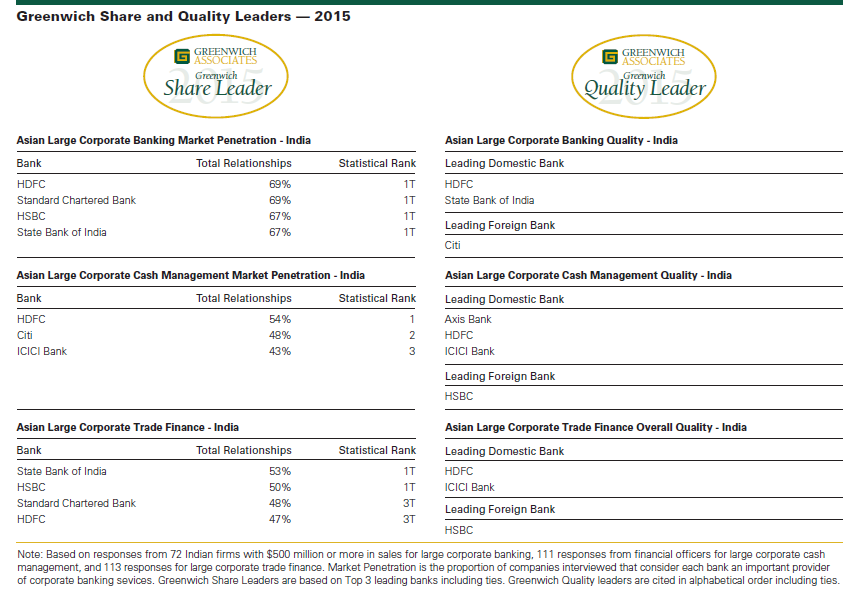Click State Bank of India in Banking Market Penetration table

(62, 232)
